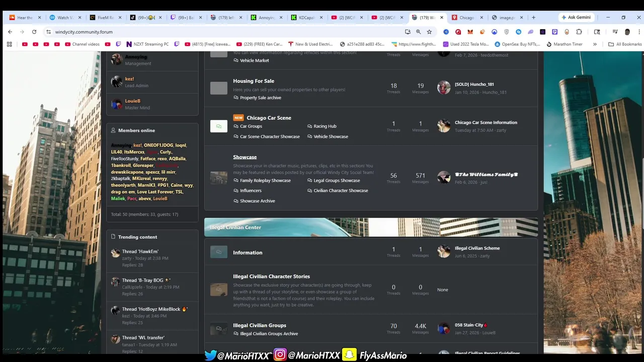The width and height of the screenshot is (644, 362).
Task: Open Huncho_181 avatar in the Housing row
Action: (444, 87)
